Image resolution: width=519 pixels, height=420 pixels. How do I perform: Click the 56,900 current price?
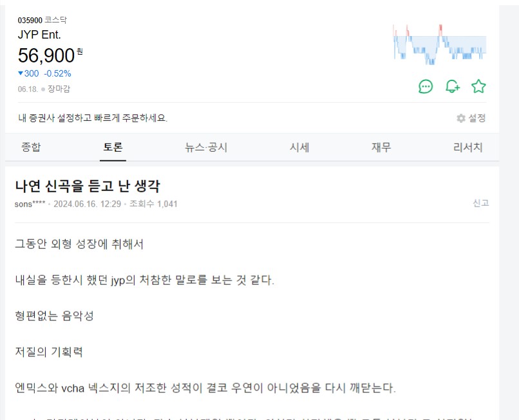[47, 55]
